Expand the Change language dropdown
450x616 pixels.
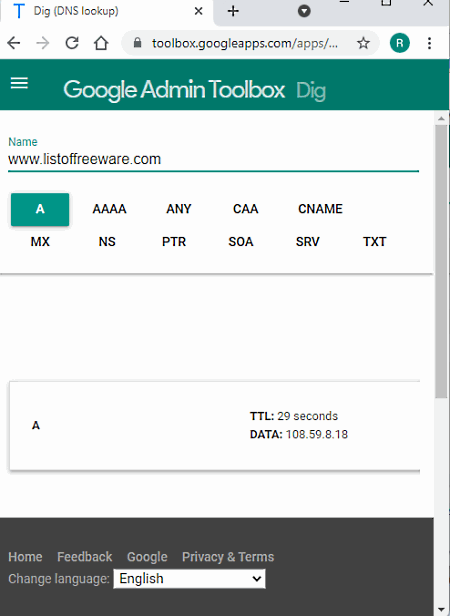pos(189,579)
